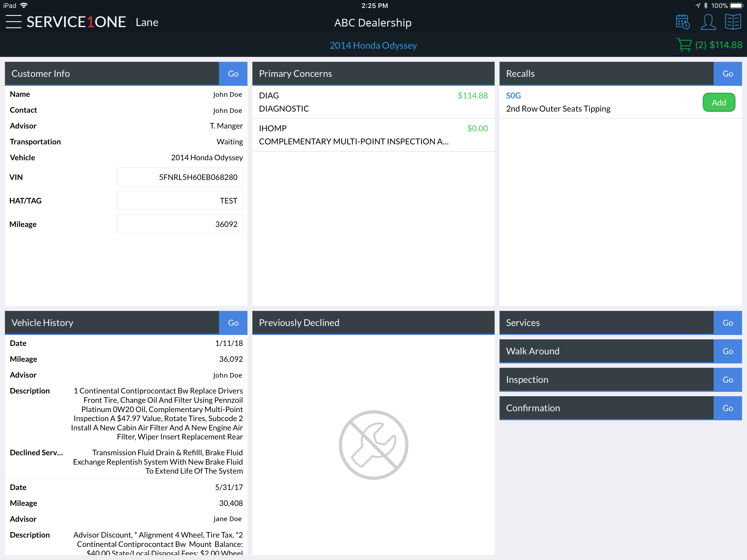Click the Mileage input field
The image size is (747, 560).
(180, 224)
